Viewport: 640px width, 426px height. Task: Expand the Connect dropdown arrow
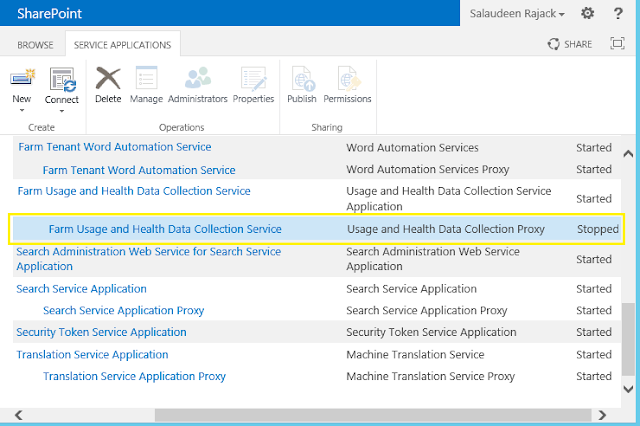pyautogui.click(x=62, y=111)
